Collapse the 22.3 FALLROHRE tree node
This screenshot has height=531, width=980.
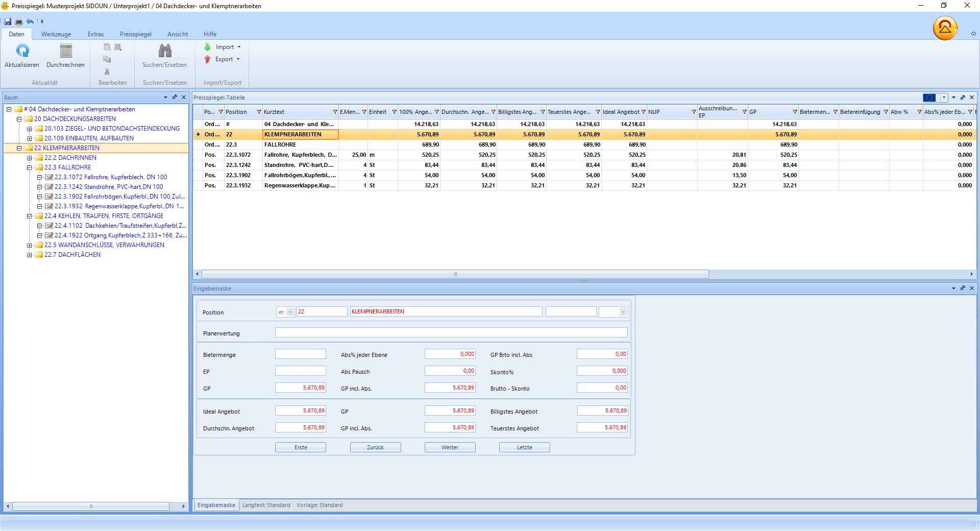(30, 167)
